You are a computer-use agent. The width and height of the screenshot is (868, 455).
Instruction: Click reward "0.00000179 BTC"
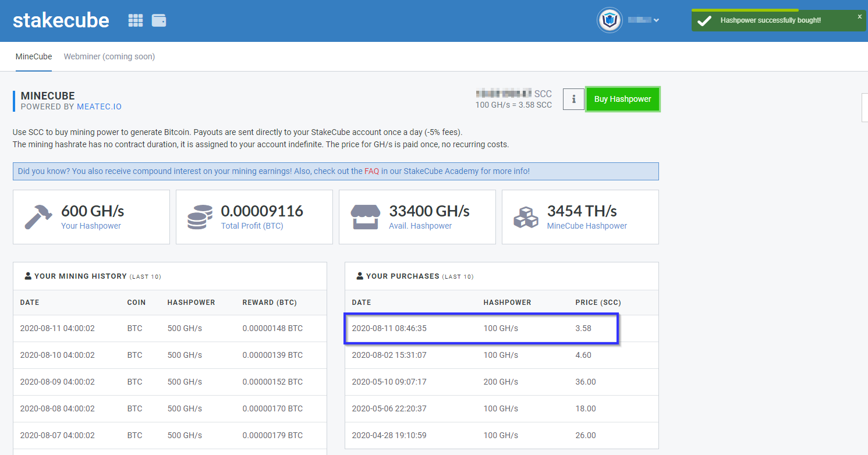pyautogui.click(x=272, y=436)
